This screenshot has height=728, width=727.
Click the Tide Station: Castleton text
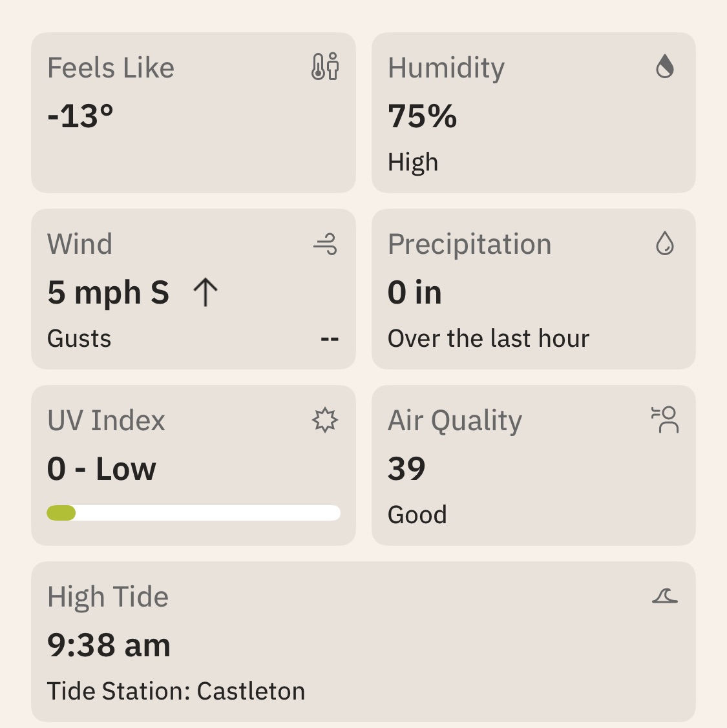[176, 691]
